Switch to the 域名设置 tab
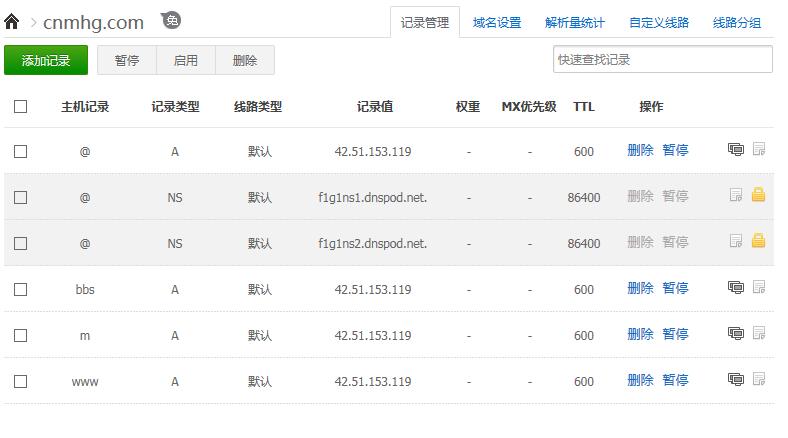 [x=497, y=23]
